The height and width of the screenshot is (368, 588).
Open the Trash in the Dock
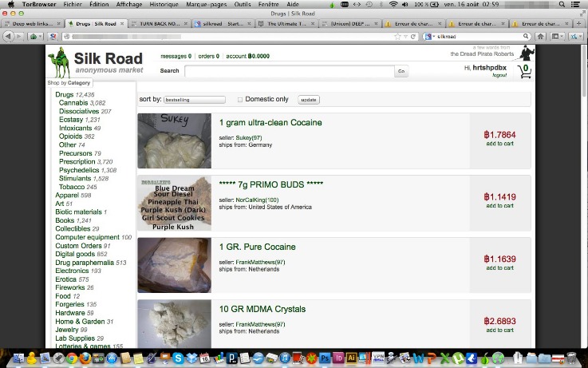(571, 358)
